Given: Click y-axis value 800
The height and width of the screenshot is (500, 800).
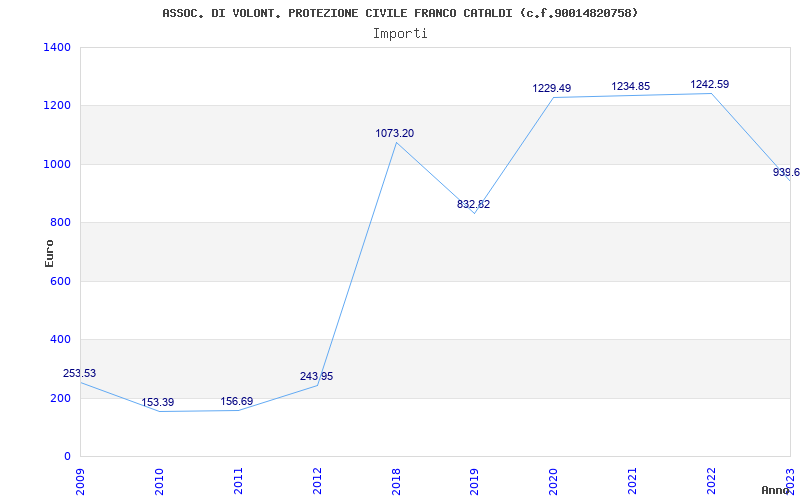Looking at the screenshot, I should (x=61, y=222).
